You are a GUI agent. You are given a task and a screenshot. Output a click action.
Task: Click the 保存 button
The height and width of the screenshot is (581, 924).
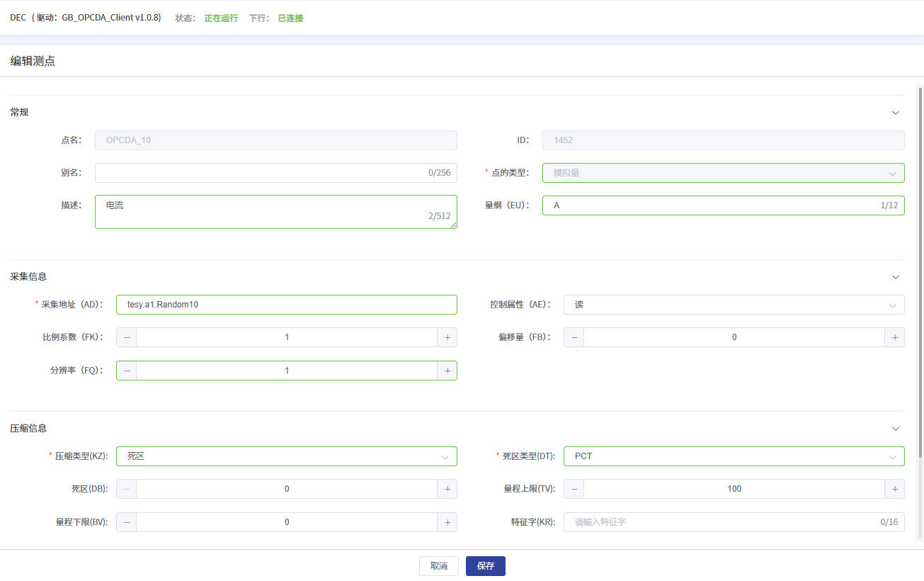pos(485,566)
